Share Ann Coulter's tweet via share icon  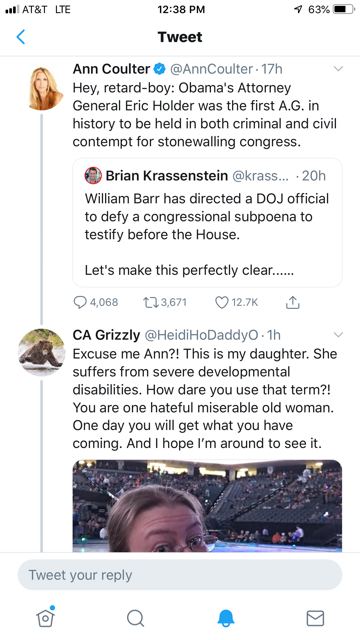point(292,302)
